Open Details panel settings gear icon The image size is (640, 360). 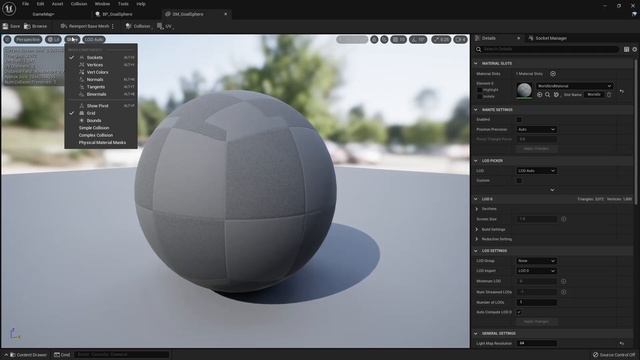pos(635,49)
